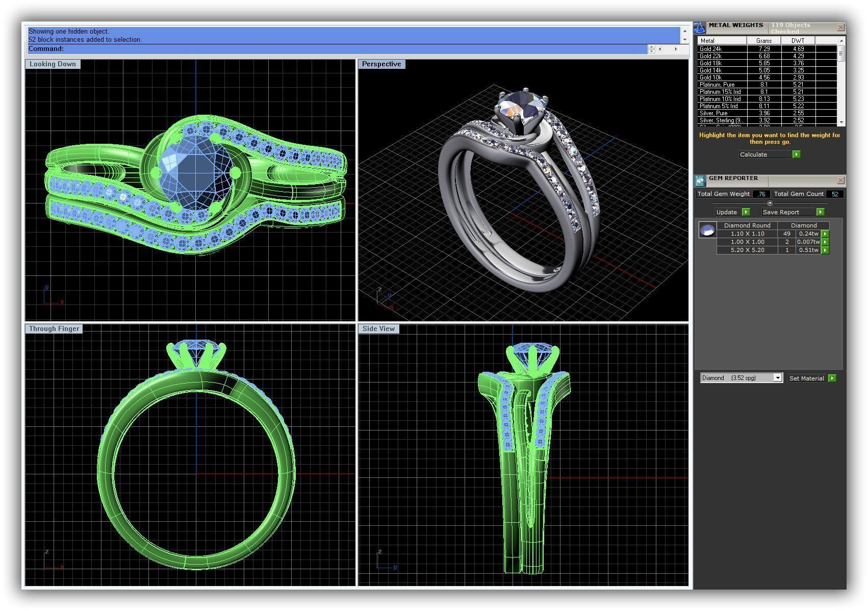Screen dimensions: 868x611
Task: Click the command history scroll down arrow
Action: (x=684, y=39)
